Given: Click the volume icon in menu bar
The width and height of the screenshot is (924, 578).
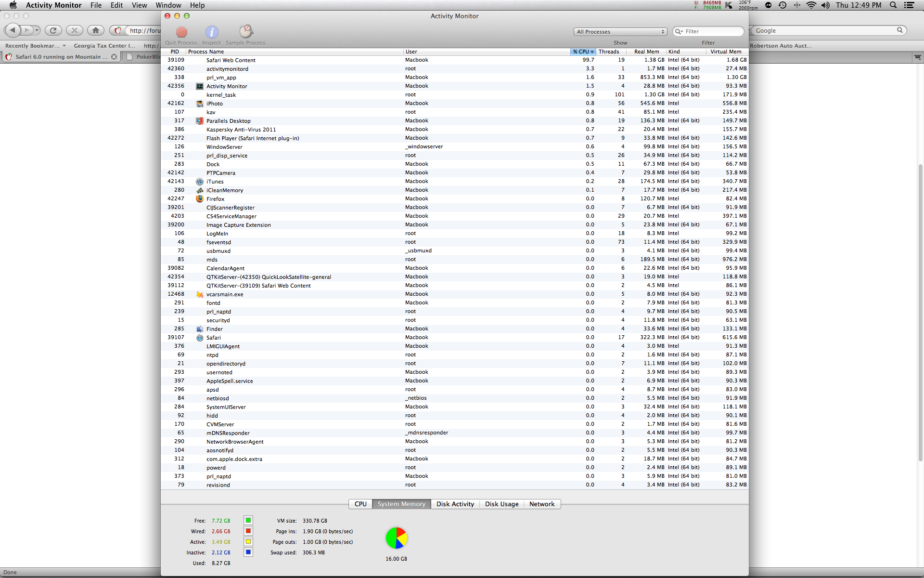Looking at the screenshot, I should tap(825, 5).
